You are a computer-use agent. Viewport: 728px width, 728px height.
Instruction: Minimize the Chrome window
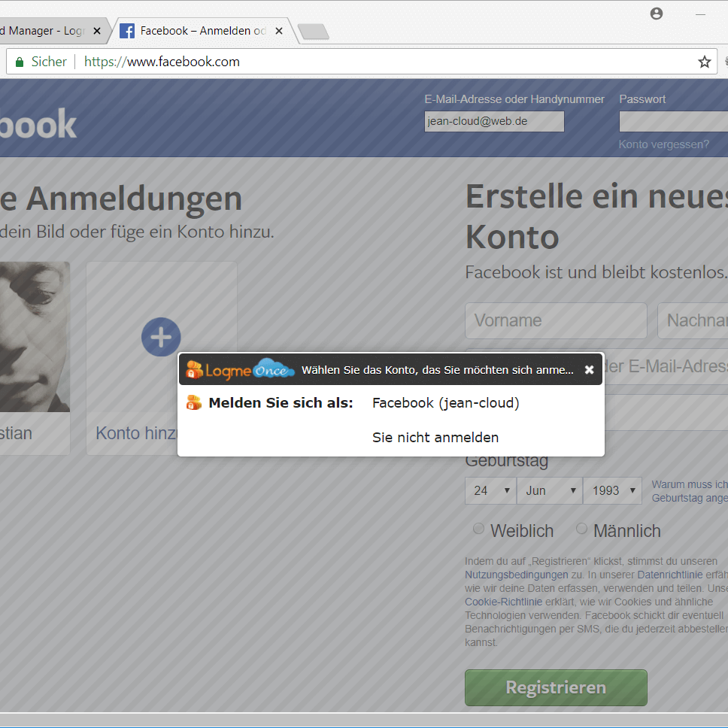pyautogui.click(x=701, y=15)
